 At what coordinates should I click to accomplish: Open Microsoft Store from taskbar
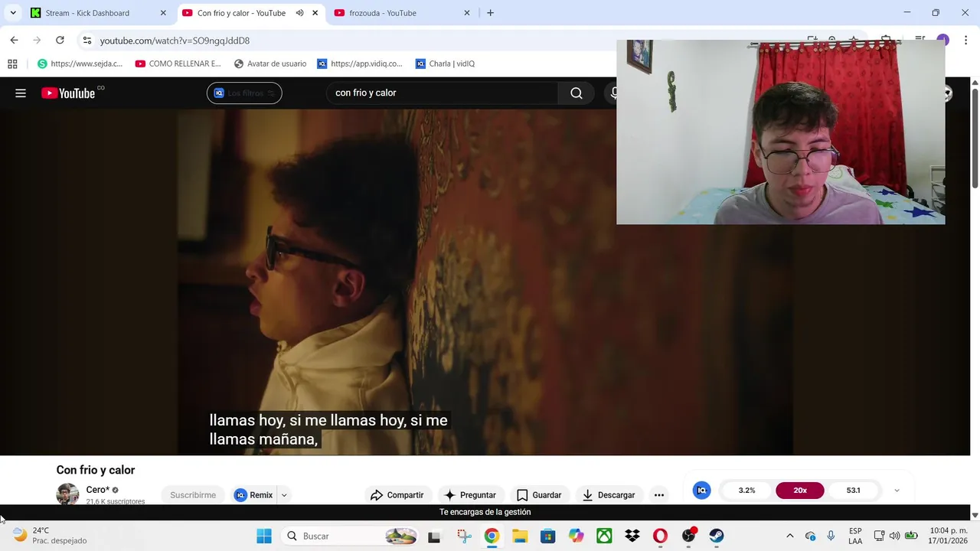click(547, 536)
